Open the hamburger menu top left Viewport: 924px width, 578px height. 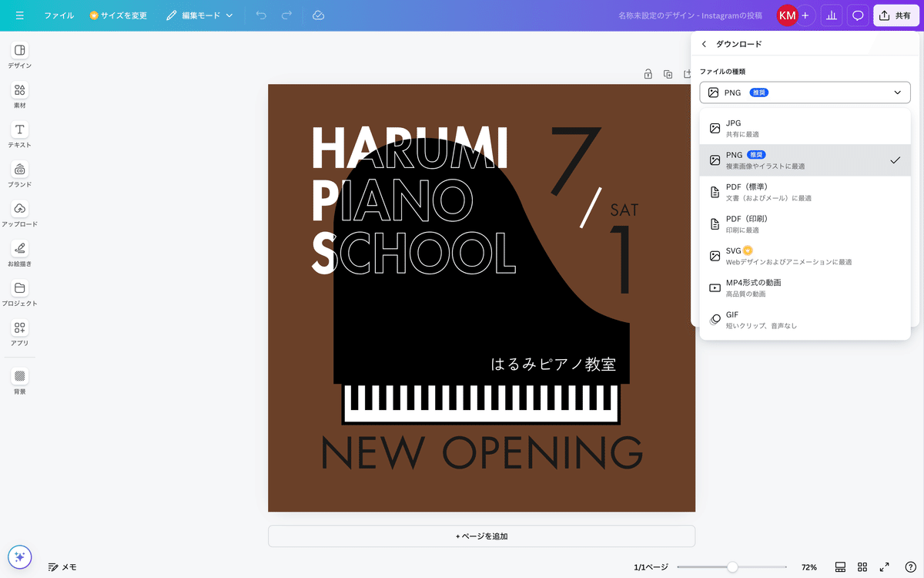point(19,15)
